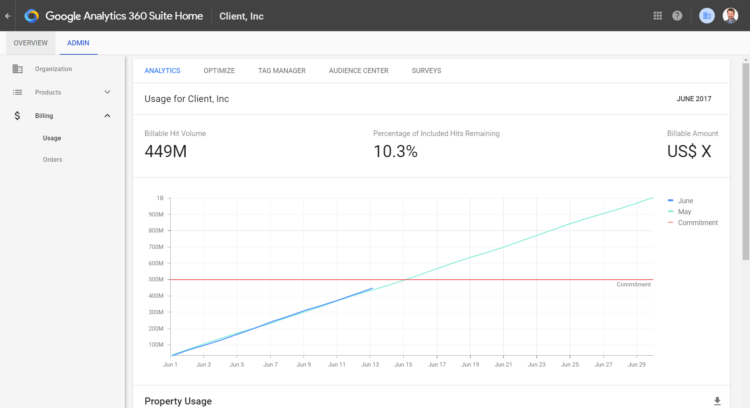
Task: Click the Billing dollar sign icon
Action: (17, 116)
